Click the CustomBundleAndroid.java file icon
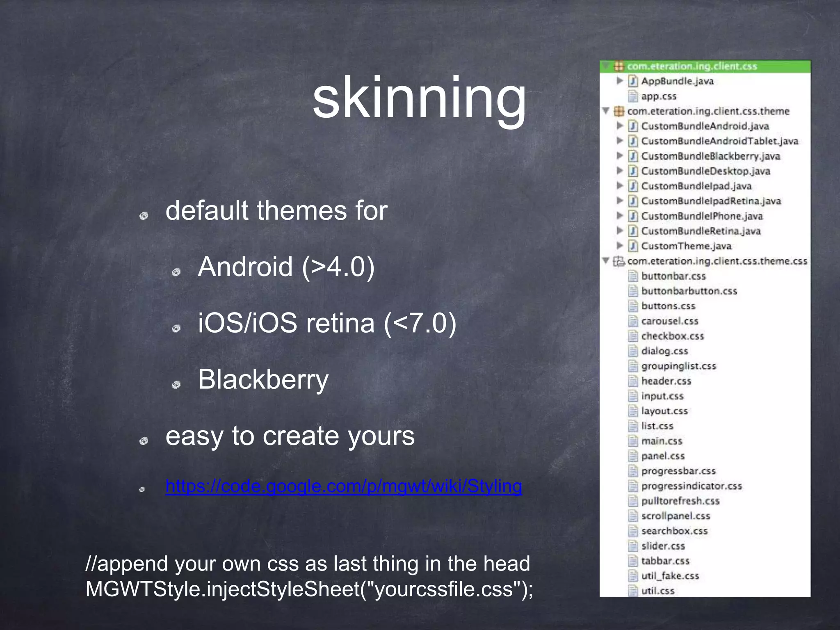840x630 pixels. pos(633,126)
